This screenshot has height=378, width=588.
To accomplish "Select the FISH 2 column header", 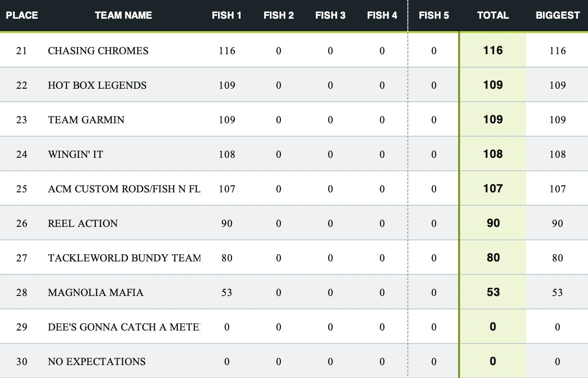I will 278,15.
